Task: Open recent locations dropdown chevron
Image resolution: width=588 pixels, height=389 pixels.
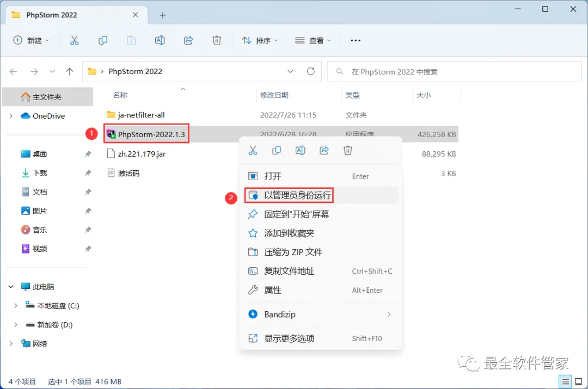Action: click(x=52, y=71)
